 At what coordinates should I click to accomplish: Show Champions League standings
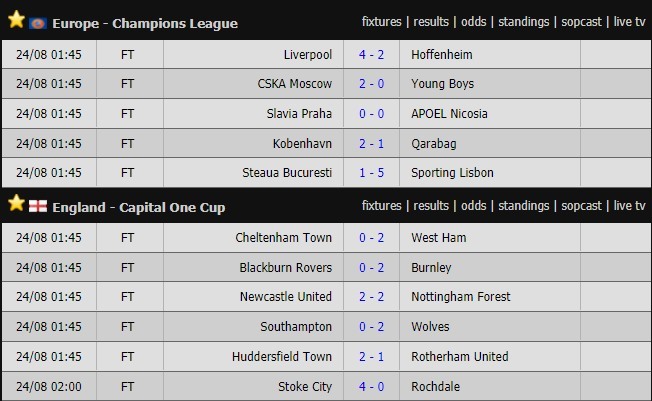pos(524,22)
